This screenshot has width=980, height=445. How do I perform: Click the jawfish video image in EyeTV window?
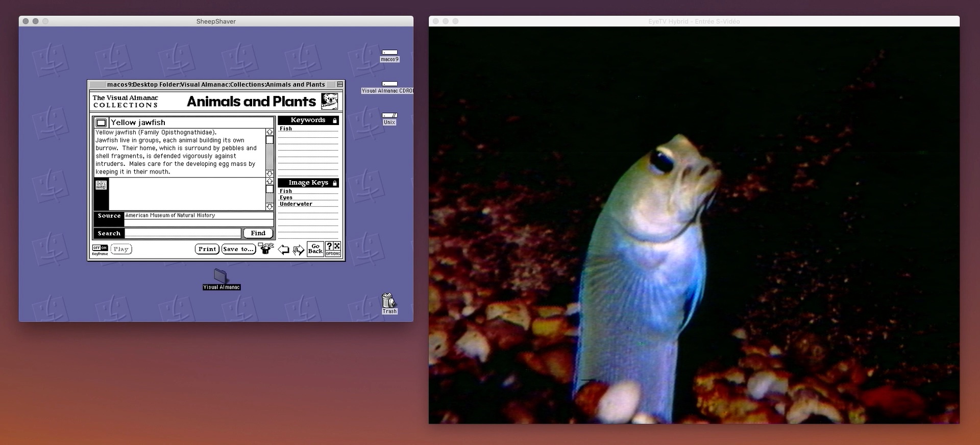[694, 225]
